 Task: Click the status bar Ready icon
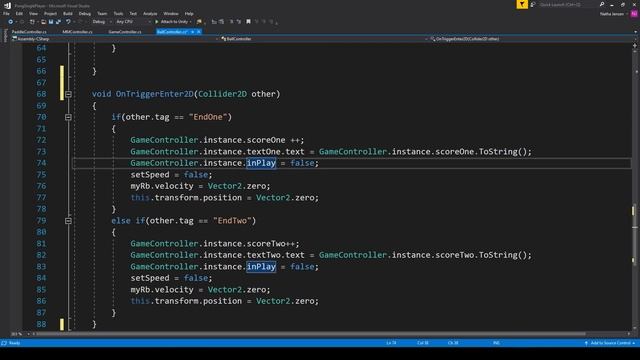(x=4, y=343)
